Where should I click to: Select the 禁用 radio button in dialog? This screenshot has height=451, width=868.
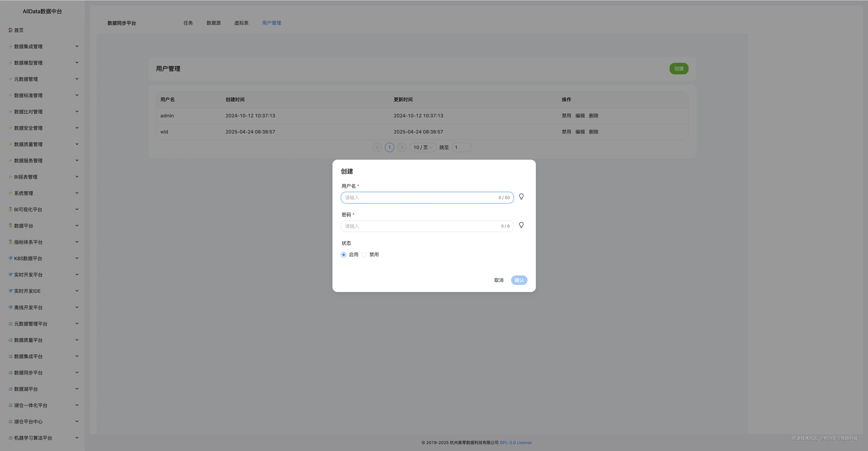tap(364, 255)
